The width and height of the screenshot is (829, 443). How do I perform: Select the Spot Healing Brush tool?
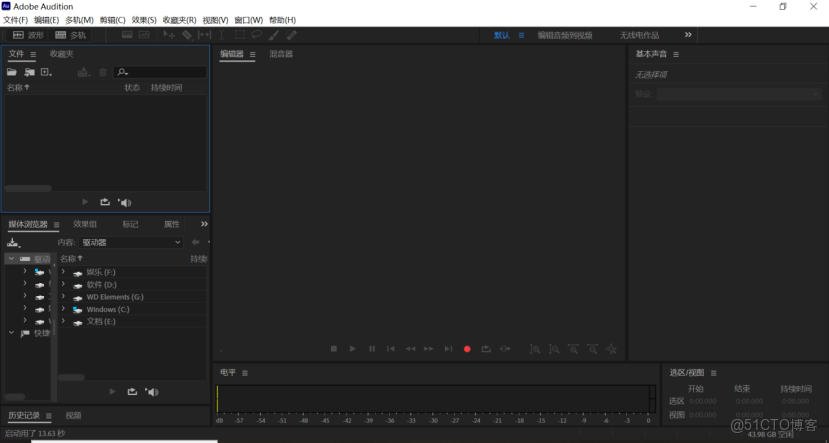291,35
